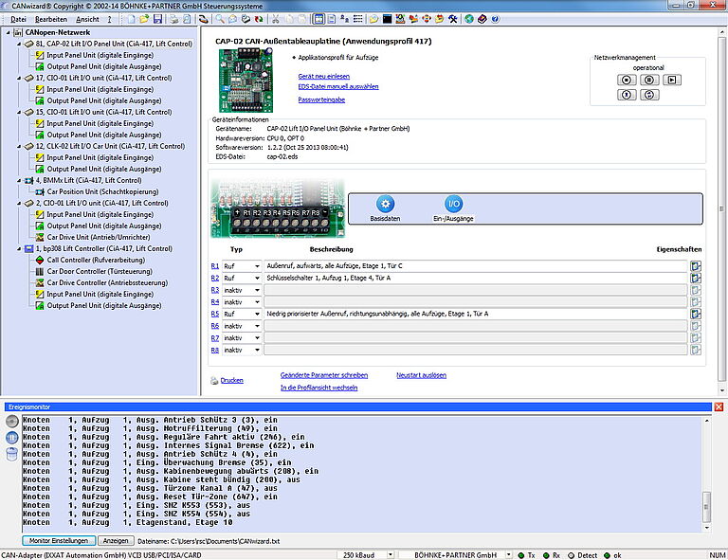Click the trash icon in Ereignismonitor
This screenshot has width=728, height=560.
point(11,454)
